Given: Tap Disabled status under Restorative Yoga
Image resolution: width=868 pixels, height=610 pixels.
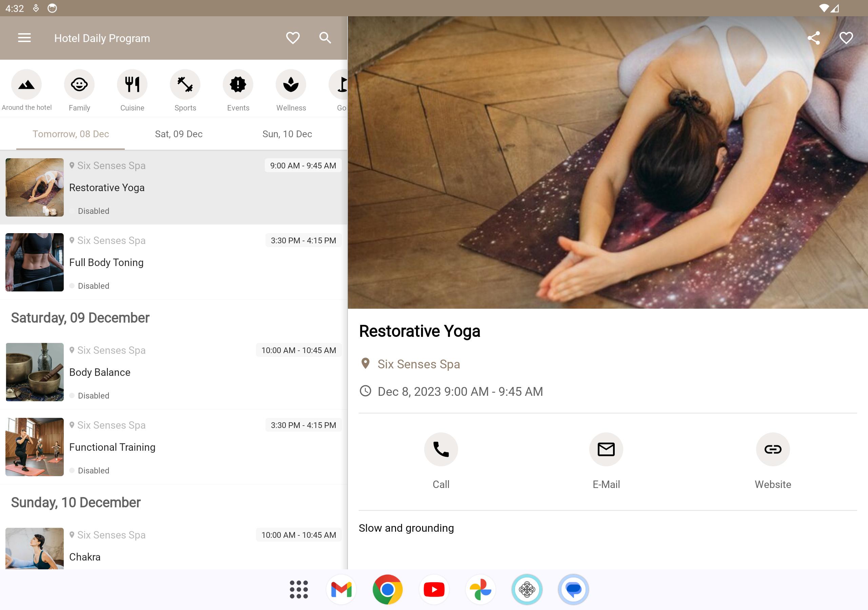Looking at the screenshot, I should click(x=93, y=211).
